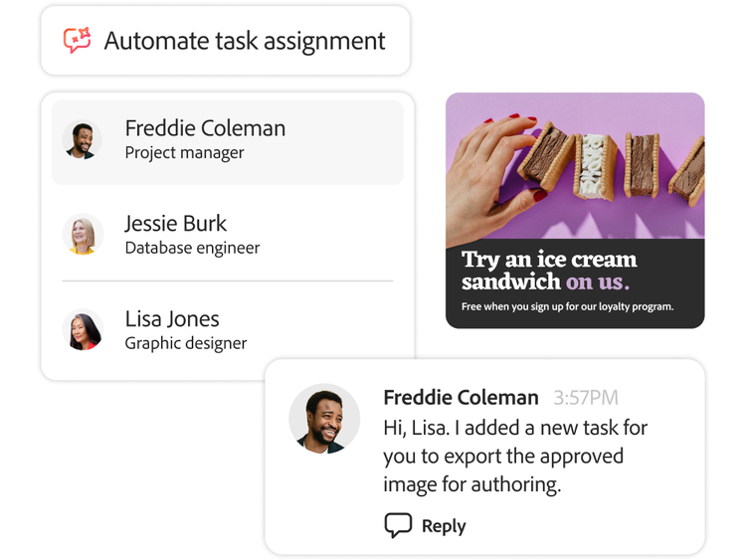Viewport: 746px width, 560px height.
Task: Click the pink "on us." text
Action: click(x=598, y=281)
